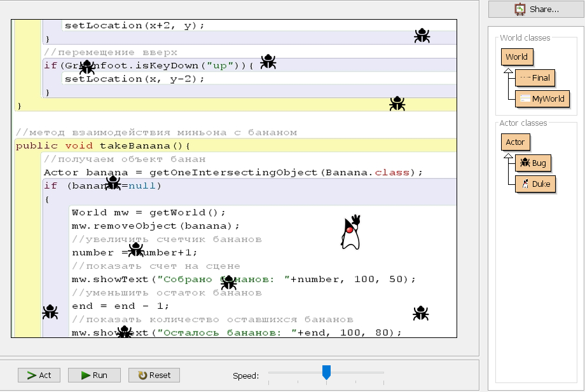Select the Bug actor class

(x=533, y=163)
